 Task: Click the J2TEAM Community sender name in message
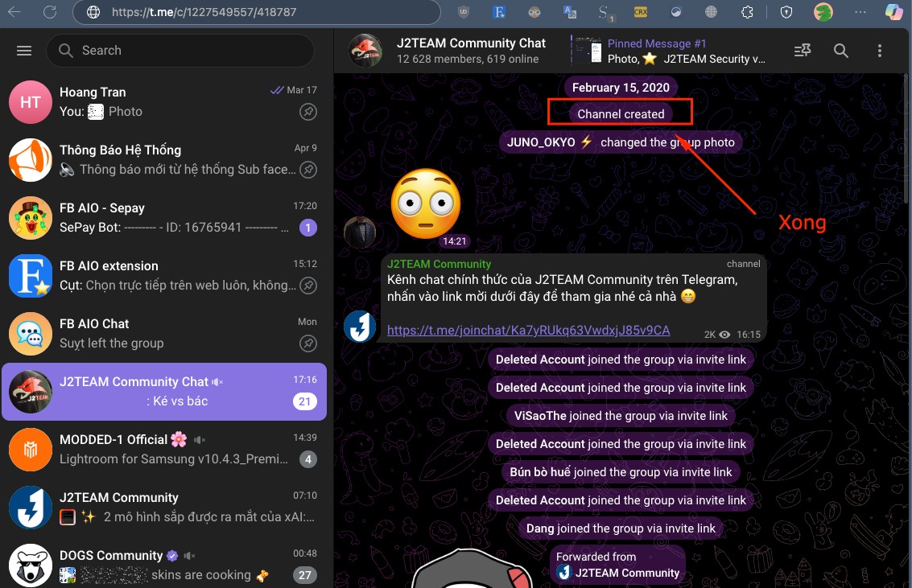pyautogui.click(x=439, y=265)
